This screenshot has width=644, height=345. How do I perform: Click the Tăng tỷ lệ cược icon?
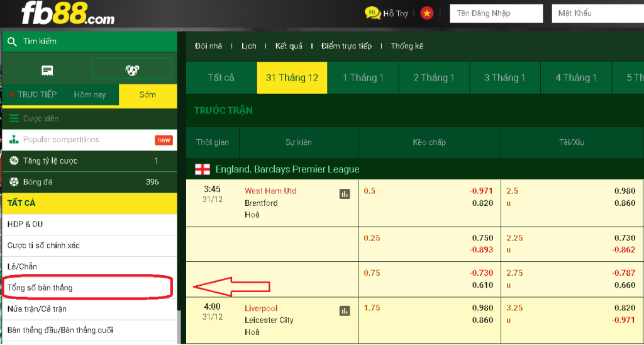point(14,161)
